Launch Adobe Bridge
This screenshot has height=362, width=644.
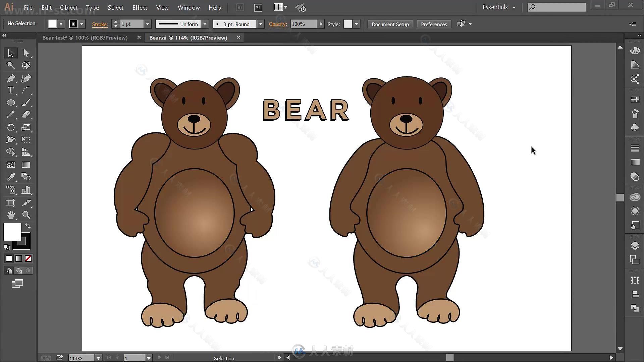(240, 7)
